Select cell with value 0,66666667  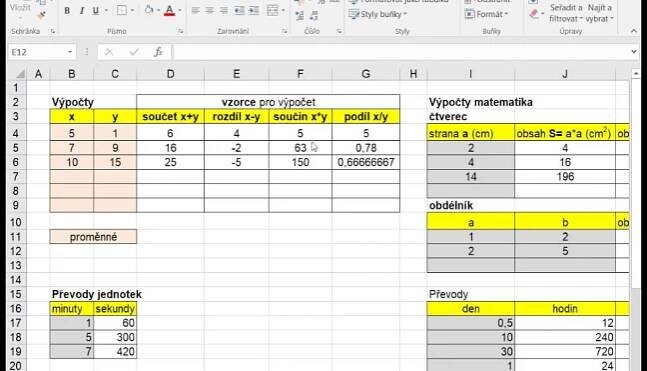pyautogui.click(x=366, y=162)
